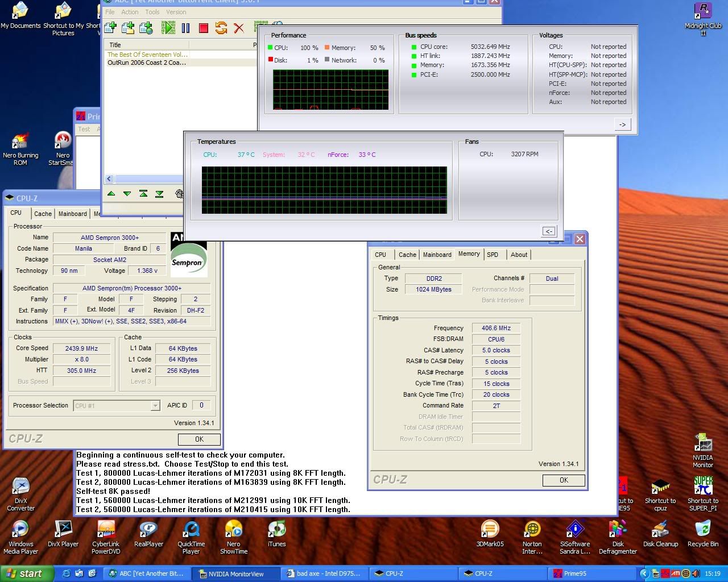The height and width of the screenshot is (582, 728).
Task: Click OK in CPU-Z Memory window
Action: pos(564,480)
